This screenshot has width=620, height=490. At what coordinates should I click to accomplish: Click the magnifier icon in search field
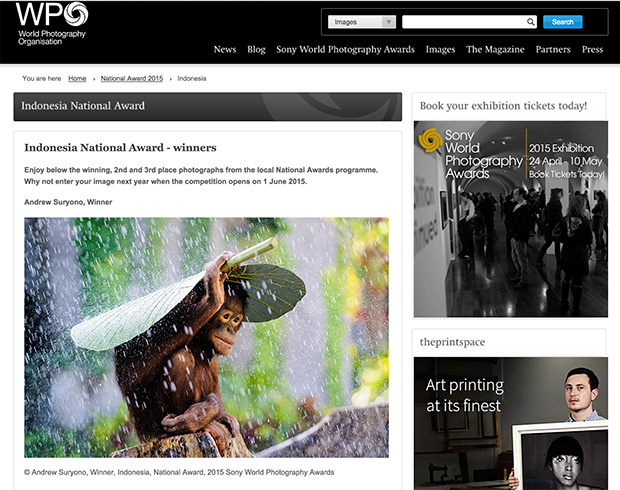click(530, 22)
